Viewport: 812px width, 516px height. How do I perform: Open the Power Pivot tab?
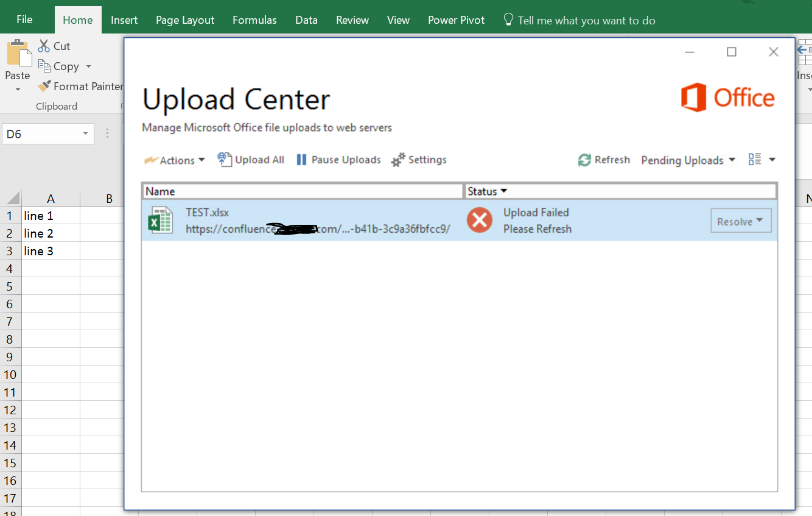457,20
